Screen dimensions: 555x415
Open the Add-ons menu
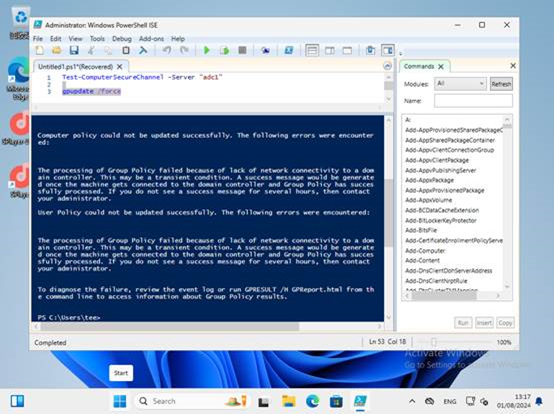pyautogui.click(x=151, y=39)
